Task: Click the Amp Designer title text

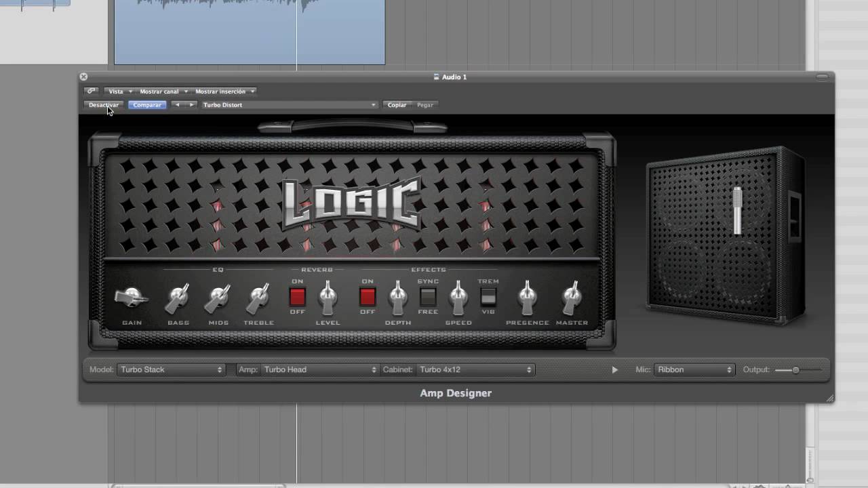Action: click(x=456, y=393)
